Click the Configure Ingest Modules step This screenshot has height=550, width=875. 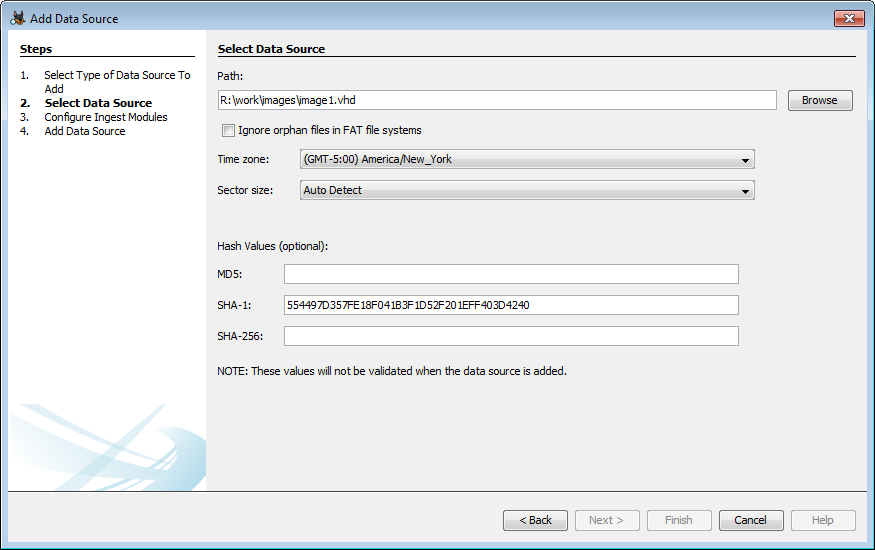pyautogui.click(x=105, y=117)
